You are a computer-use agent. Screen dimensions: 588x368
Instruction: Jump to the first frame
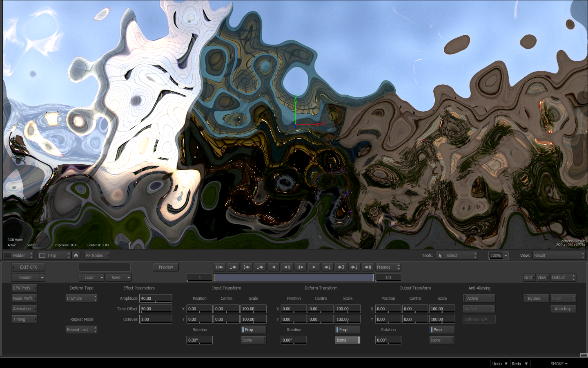[x=219, y=267]
